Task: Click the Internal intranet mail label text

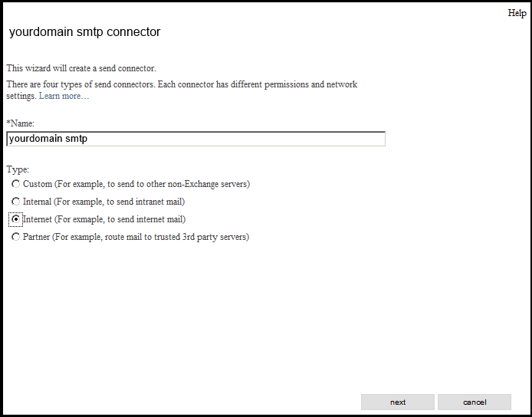Action: tap(103, 202)
